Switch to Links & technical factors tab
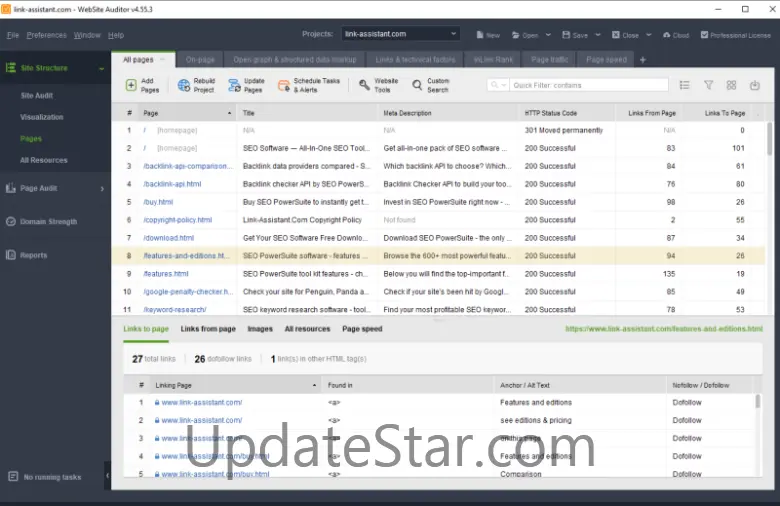Viewport: 780px width, 506px height. [x=415, y=60]
